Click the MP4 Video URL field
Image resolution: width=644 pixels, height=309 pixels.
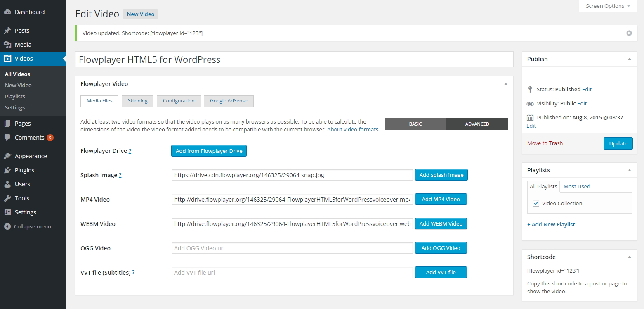292,199
